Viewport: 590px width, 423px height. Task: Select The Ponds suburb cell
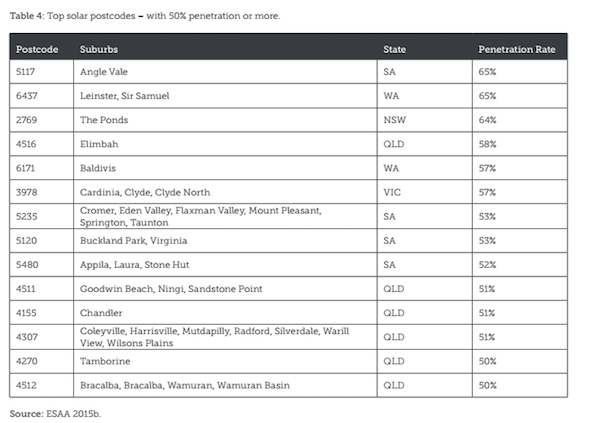[225, 120]
